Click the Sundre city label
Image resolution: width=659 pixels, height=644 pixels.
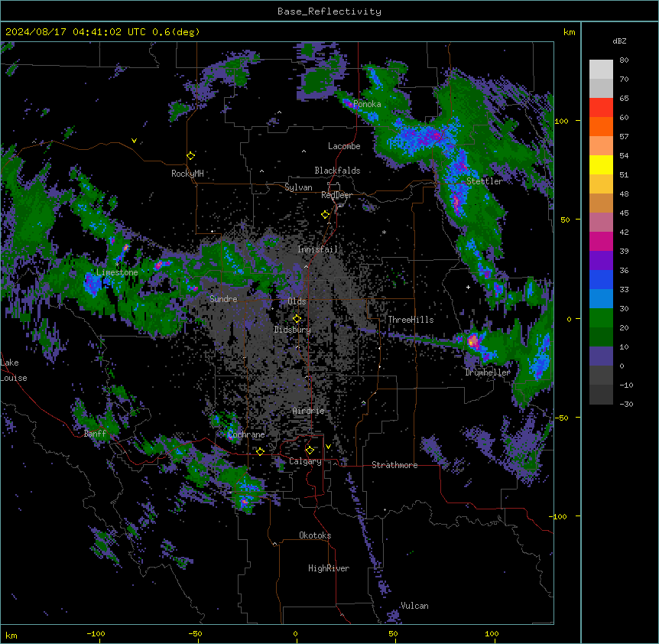pyautogui.click(x=223, y=299)
